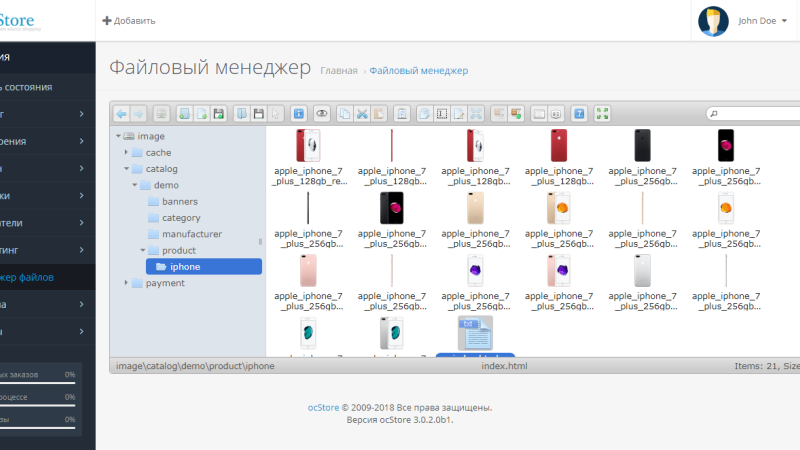Collapse the image root tree arrow
800x450 pixels.
coord(118,136)
